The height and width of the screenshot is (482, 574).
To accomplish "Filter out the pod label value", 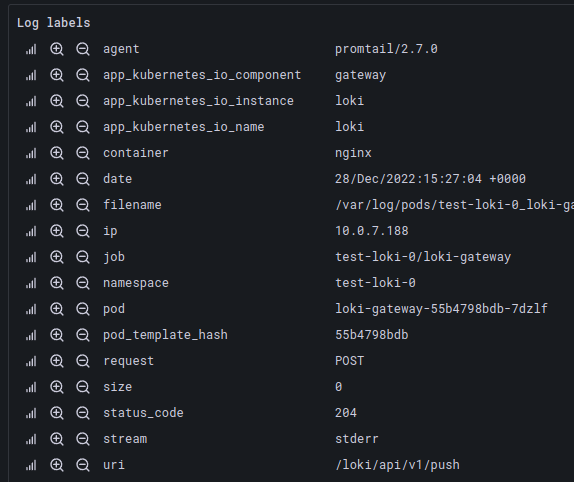I will 83,309.
